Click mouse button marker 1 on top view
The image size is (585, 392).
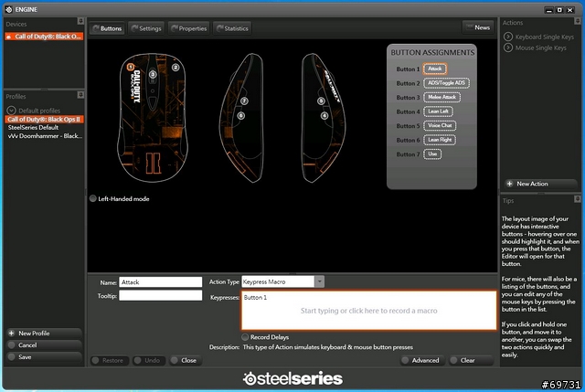130,67
